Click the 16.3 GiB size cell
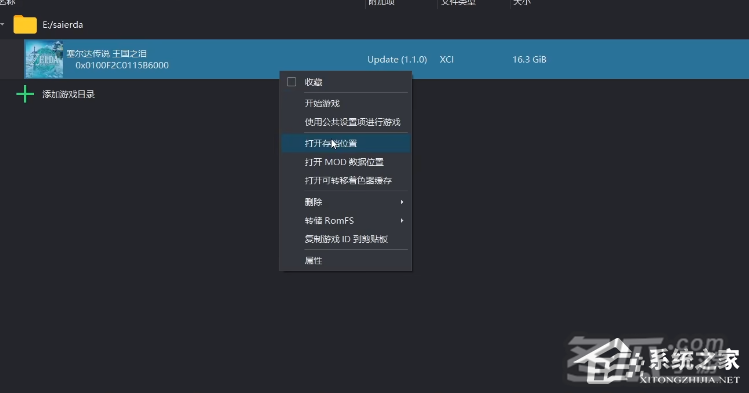 (x=529, y=60)
